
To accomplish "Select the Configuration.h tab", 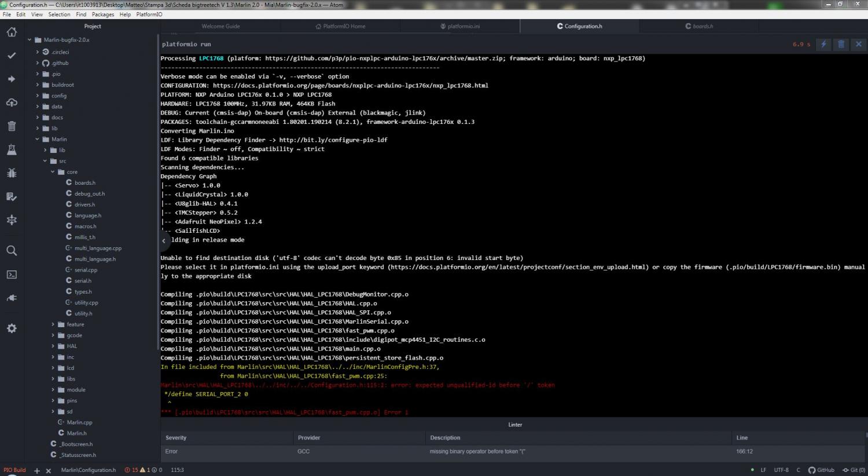I will 580,26.
